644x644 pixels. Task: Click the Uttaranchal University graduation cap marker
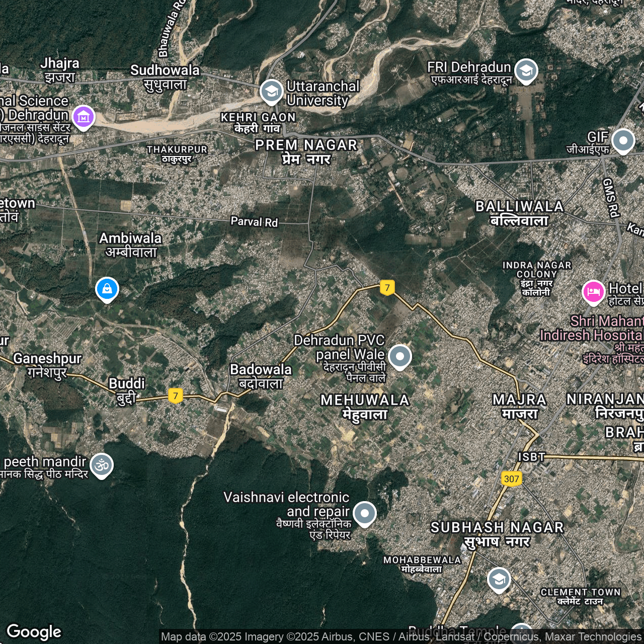pos(271,92)
